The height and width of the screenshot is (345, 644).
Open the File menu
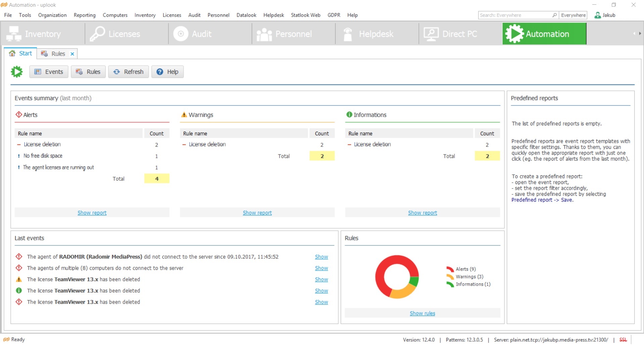point(8,15)
